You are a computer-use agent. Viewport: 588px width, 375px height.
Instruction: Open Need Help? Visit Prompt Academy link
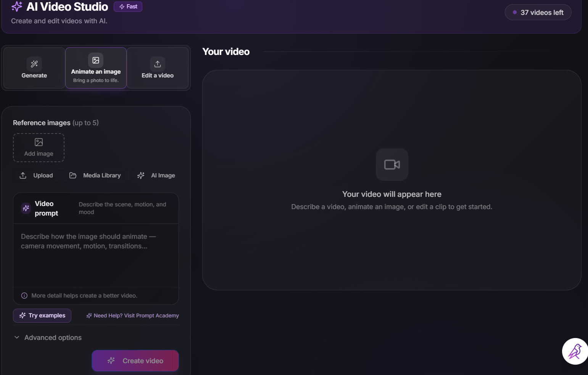[132, 315]
